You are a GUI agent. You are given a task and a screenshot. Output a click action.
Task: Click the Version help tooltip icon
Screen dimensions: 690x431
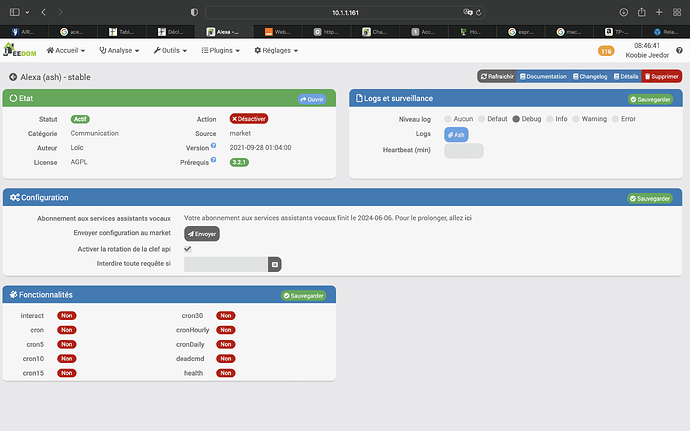coord(213,145)
